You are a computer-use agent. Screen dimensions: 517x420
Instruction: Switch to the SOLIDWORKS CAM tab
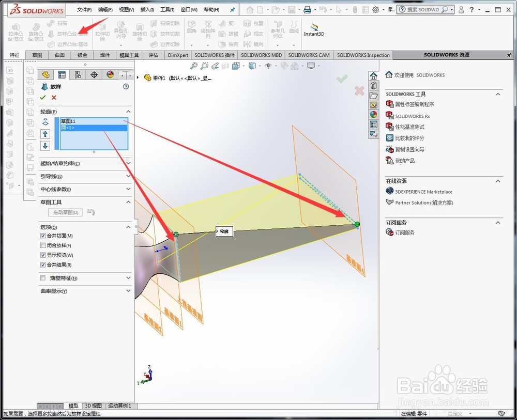click(x=309, y=55)
